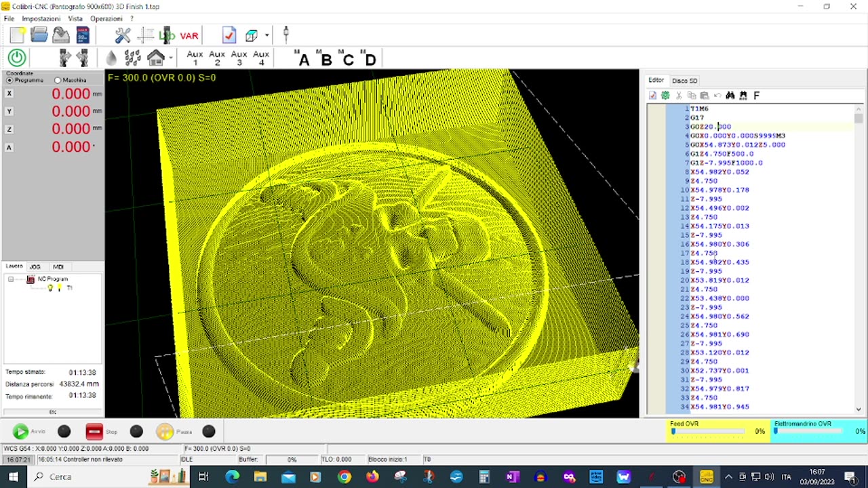Toggle Aux 4 output
The height and width of the screenshot is (488, 868).
coord(261,58)
